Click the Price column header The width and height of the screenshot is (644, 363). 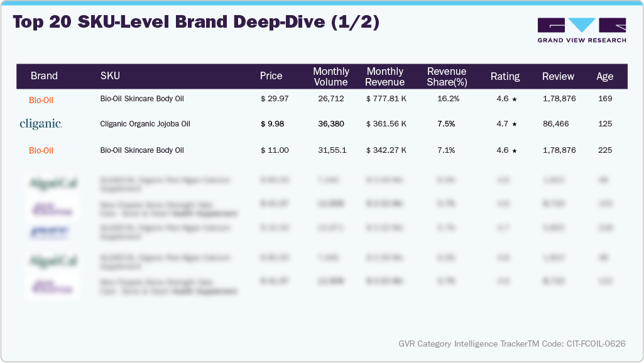271,76
